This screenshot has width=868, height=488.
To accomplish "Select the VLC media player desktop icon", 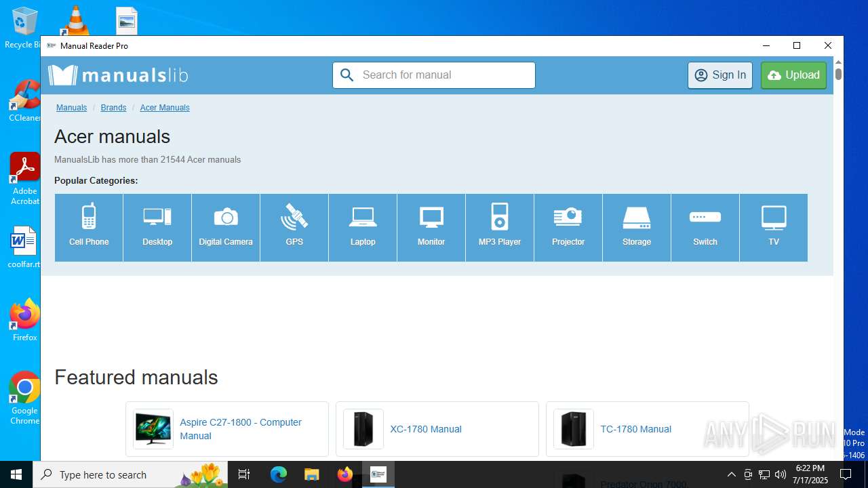I will [75, 20].
